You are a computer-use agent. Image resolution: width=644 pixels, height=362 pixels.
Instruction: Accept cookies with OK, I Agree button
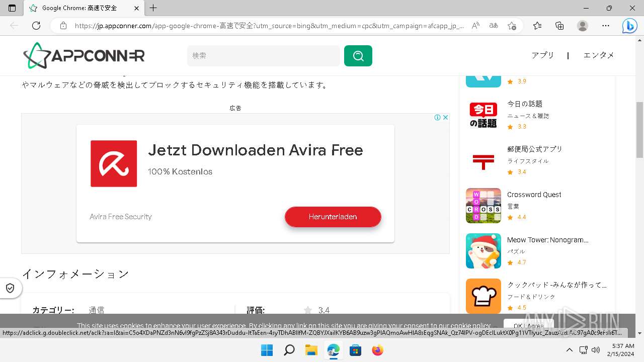pos(528,326)
